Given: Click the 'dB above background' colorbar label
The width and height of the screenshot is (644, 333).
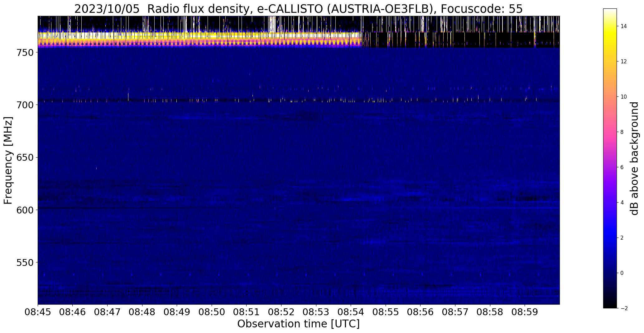Looking at the screenshot, I should tap(634, 159).
